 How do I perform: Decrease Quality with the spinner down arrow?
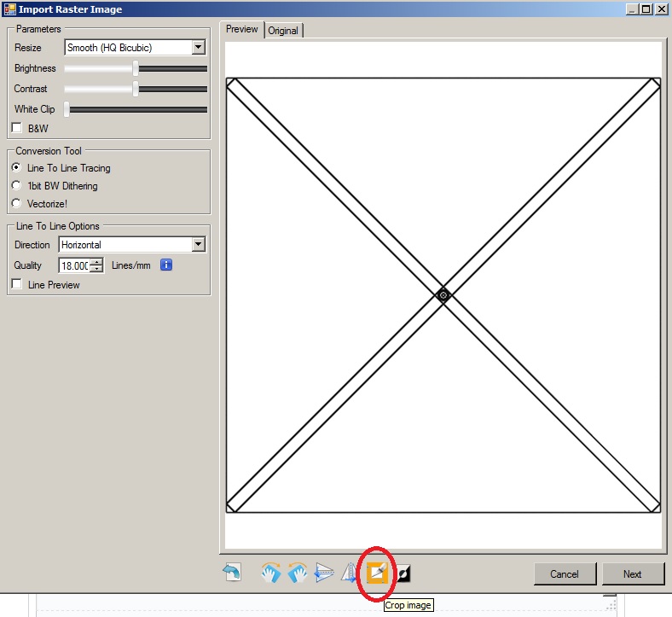(97, 269)
